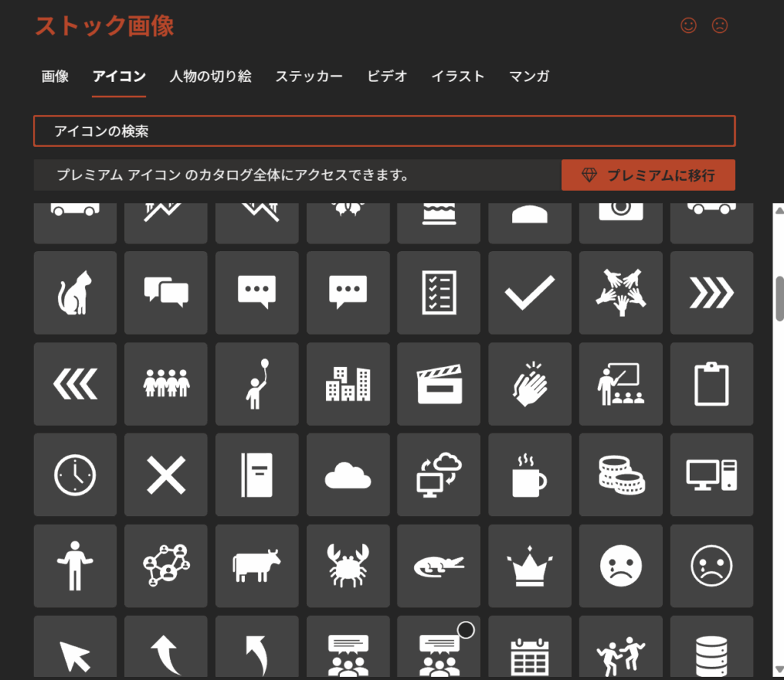This screenshot has width=784, height=680.
Task: Choose the database cylinder icon
Action: (x=711, y=646)
